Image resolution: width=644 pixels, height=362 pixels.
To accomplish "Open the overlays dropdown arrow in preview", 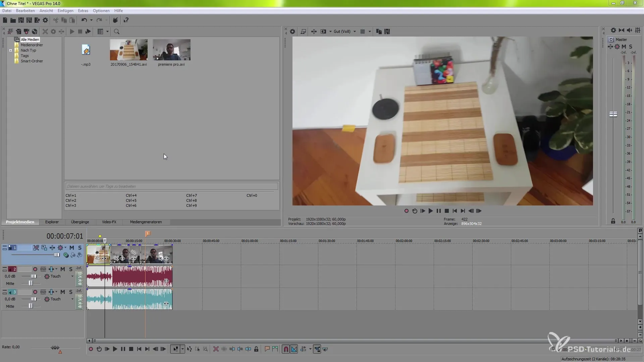I will click(x=370, y=32).
